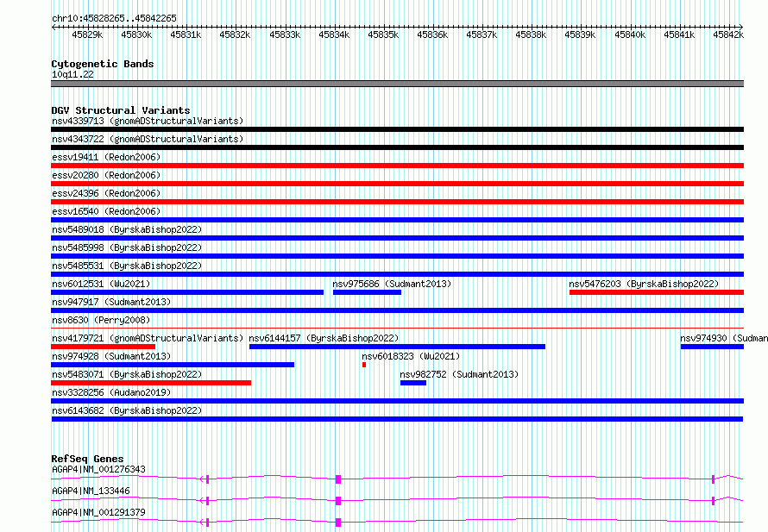Open essv19411 (Redon2006) variant
This screenshot has height=532, width=768.
click(x=106, y=157)
